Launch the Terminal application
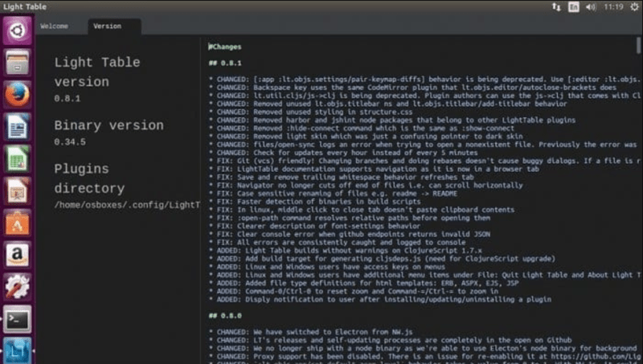Viewport: 643px width, 364px height. (17, 319)
